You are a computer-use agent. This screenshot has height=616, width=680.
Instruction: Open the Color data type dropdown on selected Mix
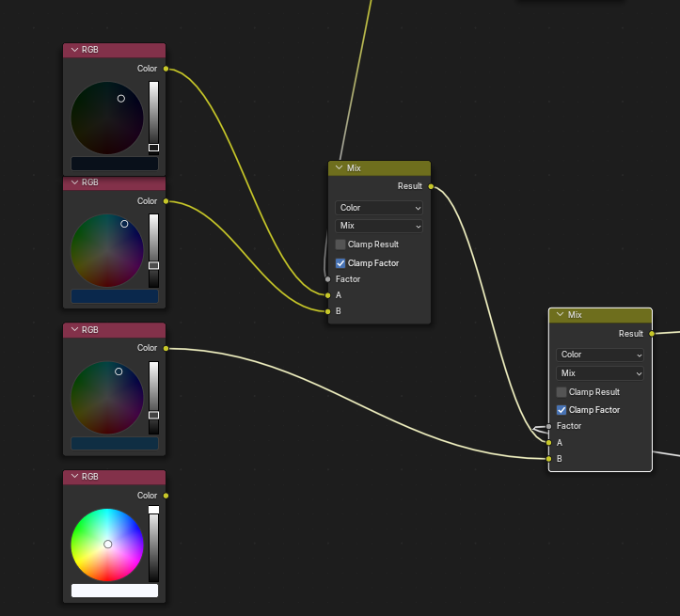click(x=600, y=355)
